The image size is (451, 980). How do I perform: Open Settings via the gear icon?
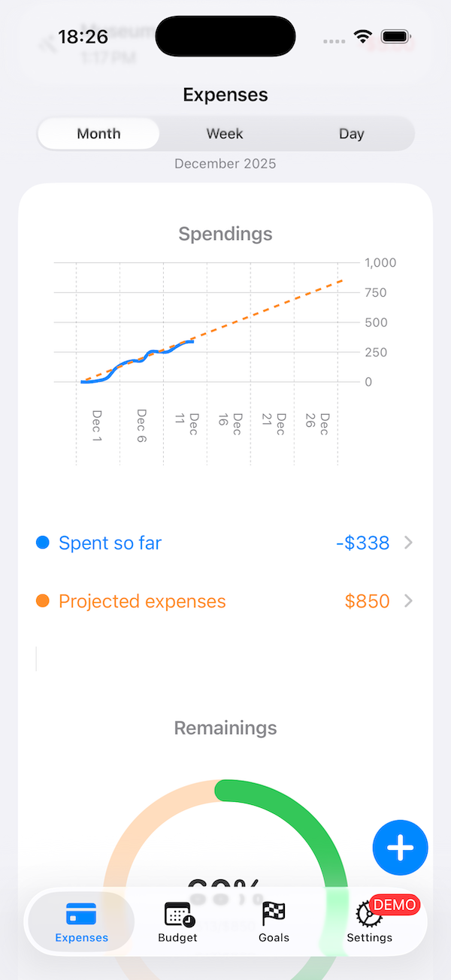coord(367,913)
